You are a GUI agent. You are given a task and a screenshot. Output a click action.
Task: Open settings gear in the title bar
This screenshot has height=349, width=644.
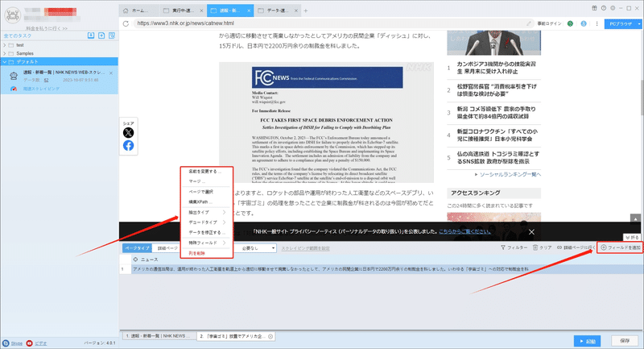tap(613, 8)
